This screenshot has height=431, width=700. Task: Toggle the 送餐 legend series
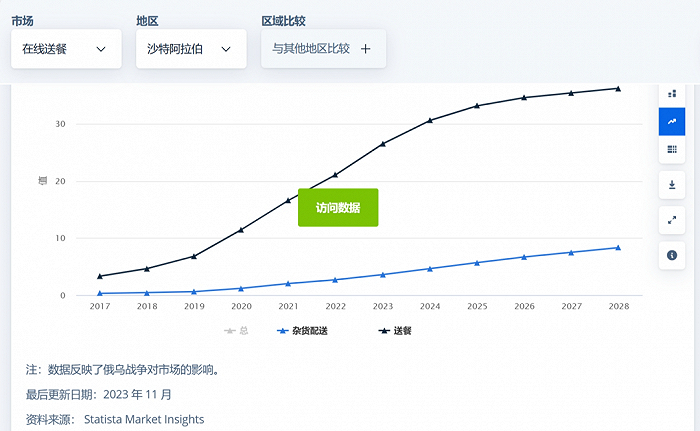point(394,330)
